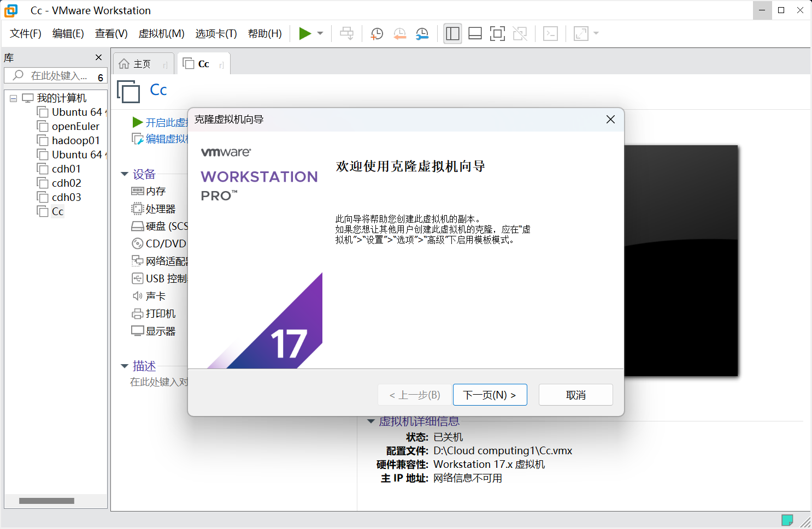Open the library search dropdown arrow

click(101, 78)
